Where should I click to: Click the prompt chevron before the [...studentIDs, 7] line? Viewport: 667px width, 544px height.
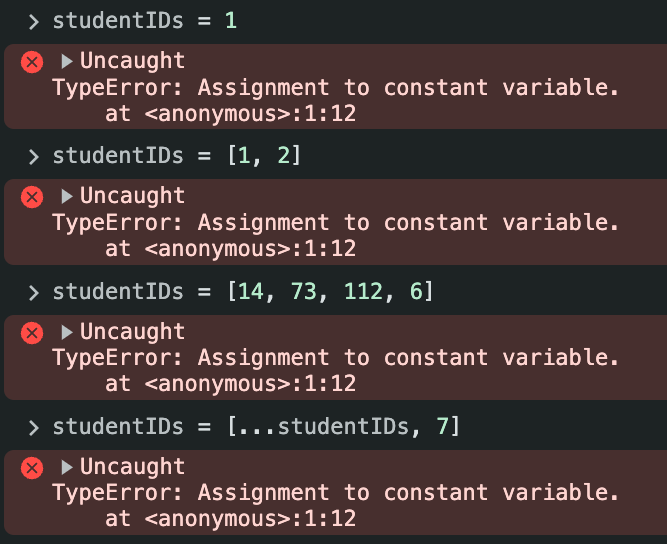click(x=33, y=428)
